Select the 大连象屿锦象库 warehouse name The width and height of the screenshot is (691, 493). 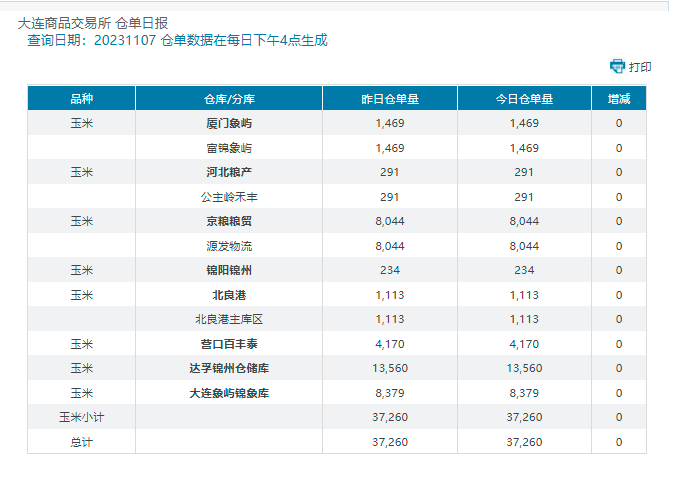(229, 393)
